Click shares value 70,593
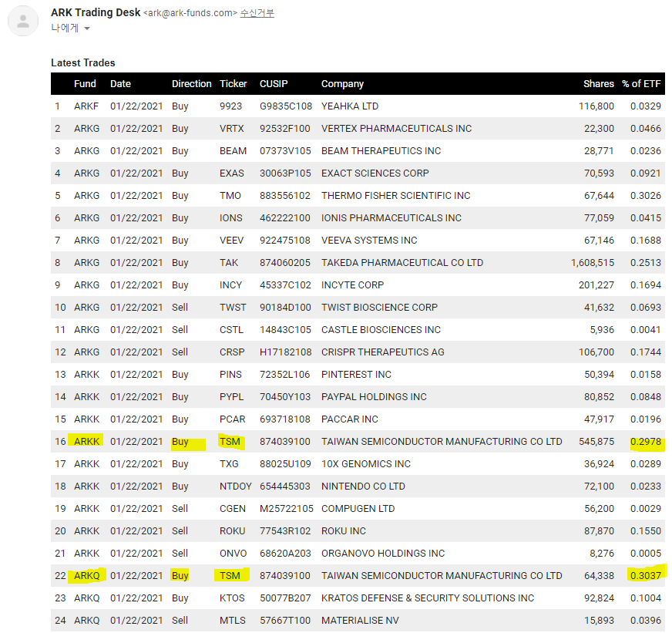The width and height of the screenshot is (672, 633). [x=599, y=173]
